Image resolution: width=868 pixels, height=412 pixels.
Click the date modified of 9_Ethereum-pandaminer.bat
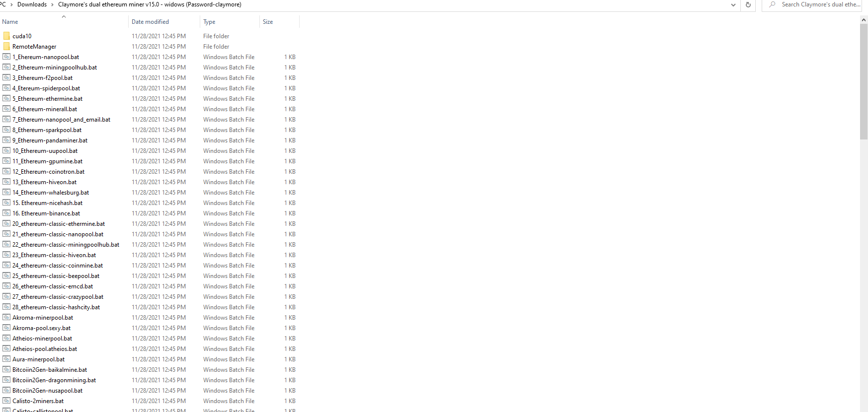click(x=158, y=140)
